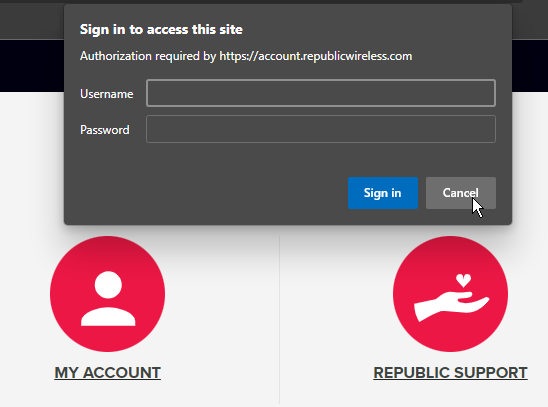Viewport: 548px width, 407px height.
Task: Click the Username label
Action: (x=107, y=94)
